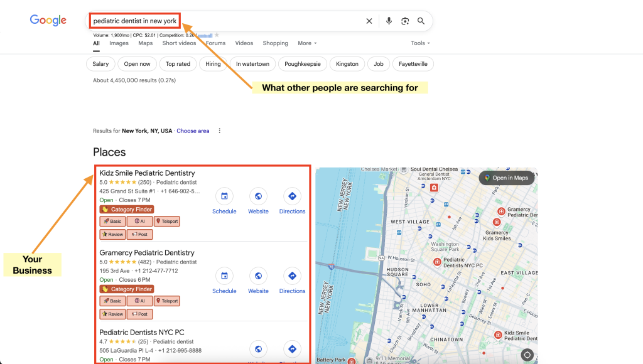Viewport: 643px width, 364px height.
Task: Select the Videos tab
Action: pos(244,43)
